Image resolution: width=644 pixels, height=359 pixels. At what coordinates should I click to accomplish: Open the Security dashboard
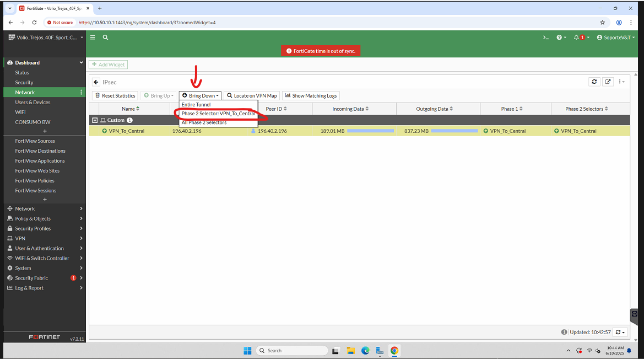(x=24, y=83)
